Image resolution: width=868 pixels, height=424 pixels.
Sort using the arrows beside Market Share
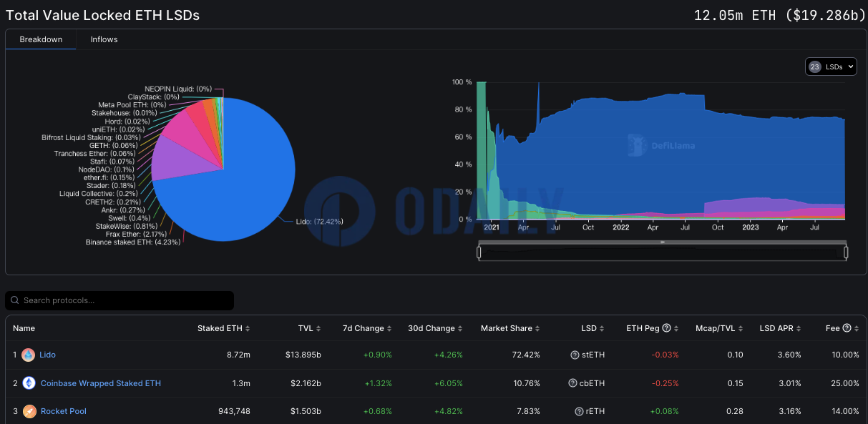[537, 329]
